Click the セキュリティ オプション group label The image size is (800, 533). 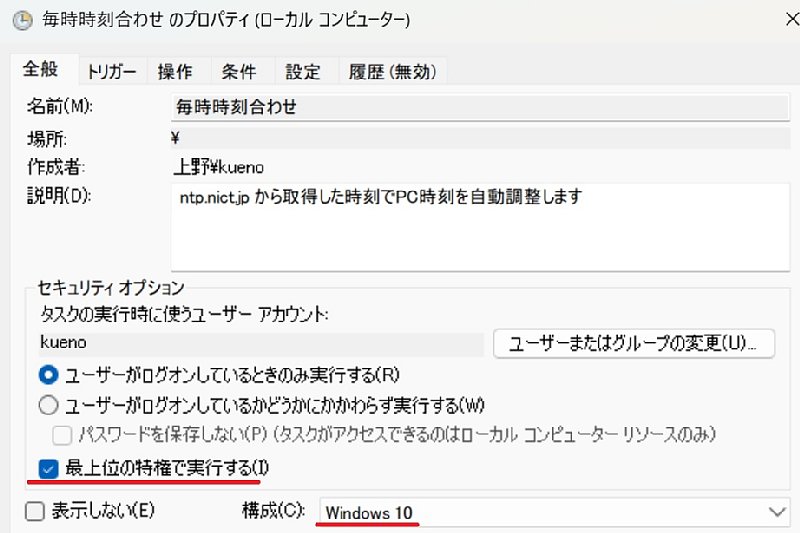coord(111,288)
